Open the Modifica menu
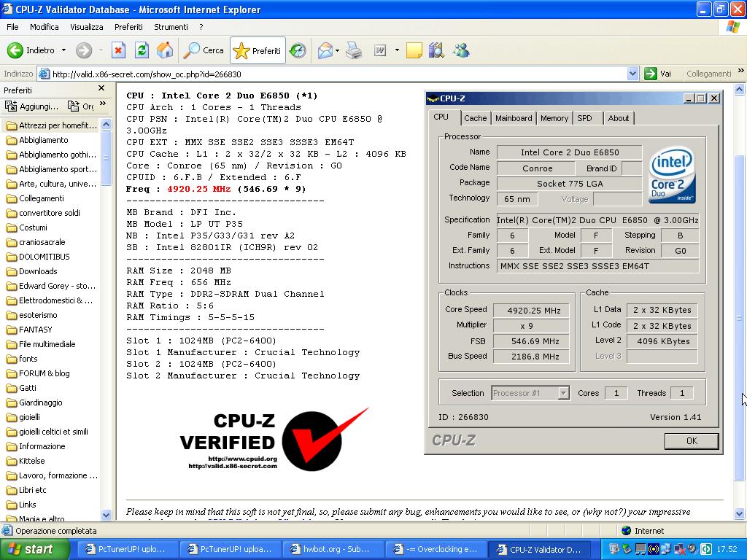The image size is (747, 560). pos(44,27)
